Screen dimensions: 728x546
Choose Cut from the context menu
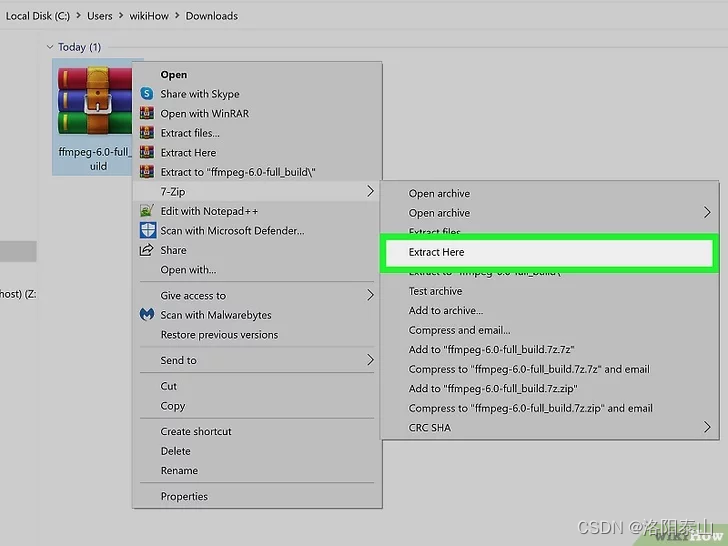257,386
